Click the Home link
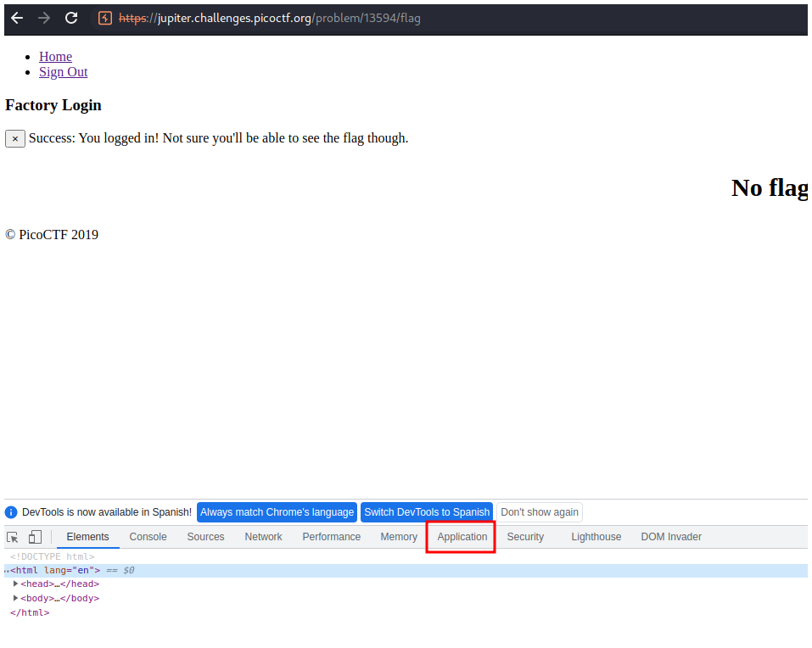 pyautogui.click(x=55, y=57)
